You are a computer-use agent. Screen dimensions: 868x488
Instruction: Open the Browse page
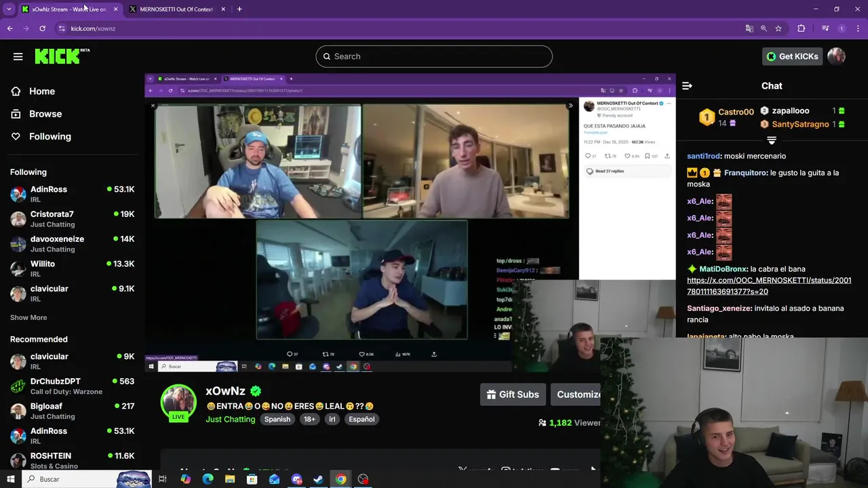click(45, 114)
